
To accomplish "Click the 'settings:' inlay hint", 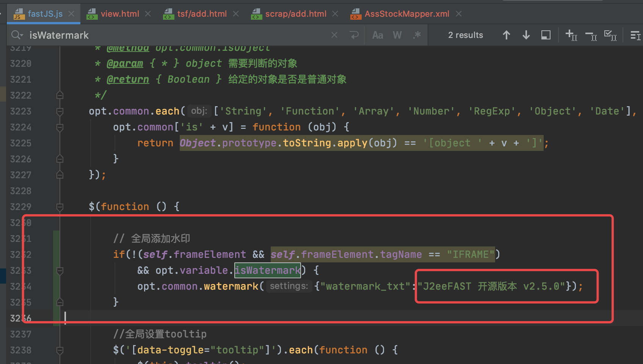I will click(289, 286).
